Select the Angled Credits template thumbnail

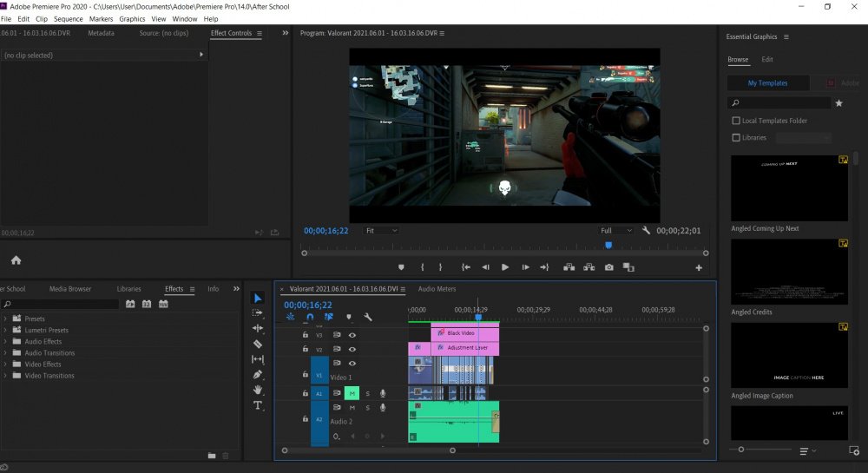[789, 272]
